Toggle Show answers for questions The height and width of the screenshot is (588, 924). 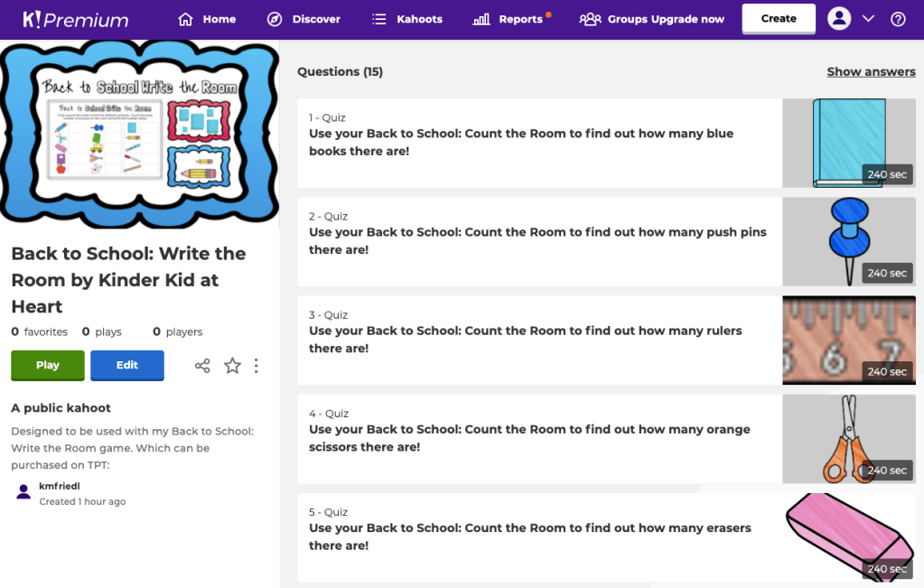pos(871,71)
